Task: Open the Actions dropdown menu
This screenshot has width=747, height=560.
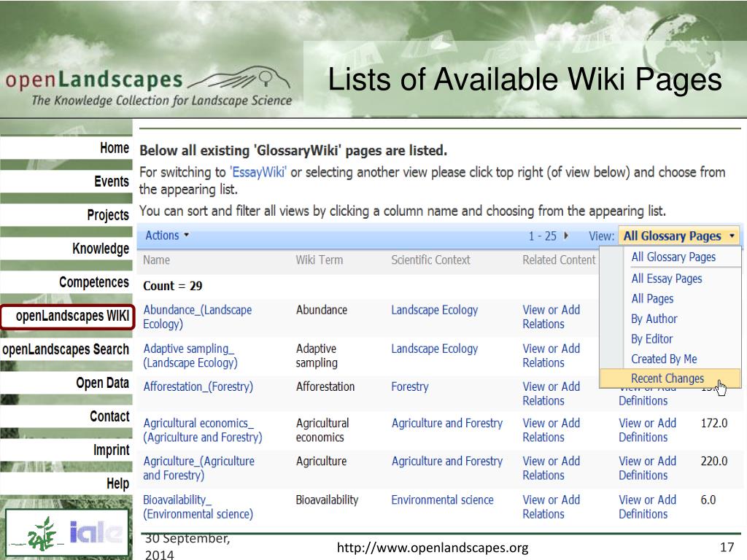Action: pos(167,236)
